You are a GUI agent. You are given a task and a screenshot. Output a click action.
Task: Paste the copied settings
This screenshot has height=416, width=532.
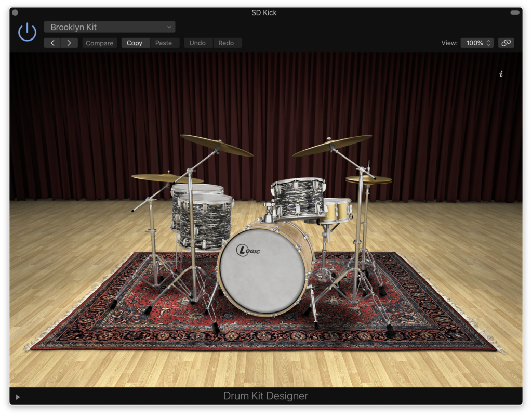coord(164,43)
